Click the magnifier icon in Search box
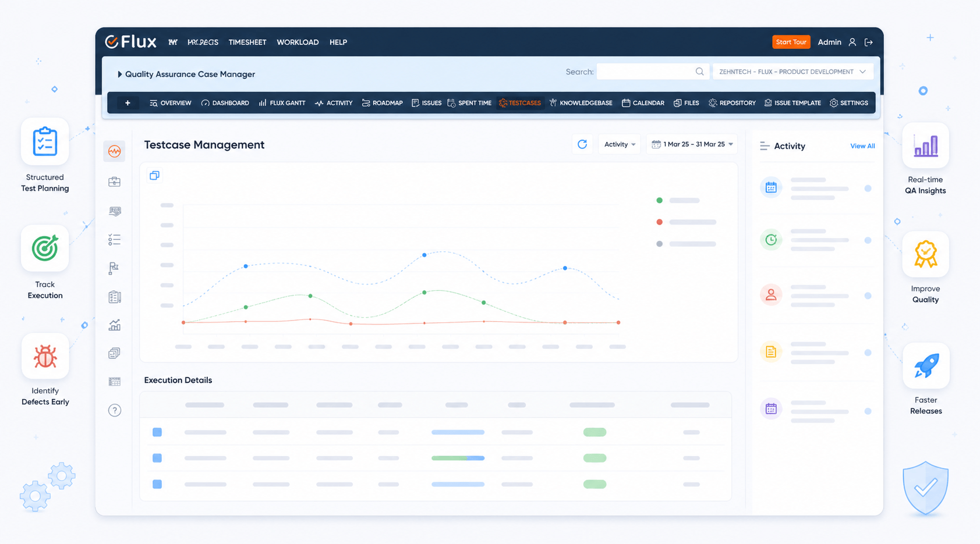Image resolution: width=980 pixels, height=544 pixels. [699, 72]
